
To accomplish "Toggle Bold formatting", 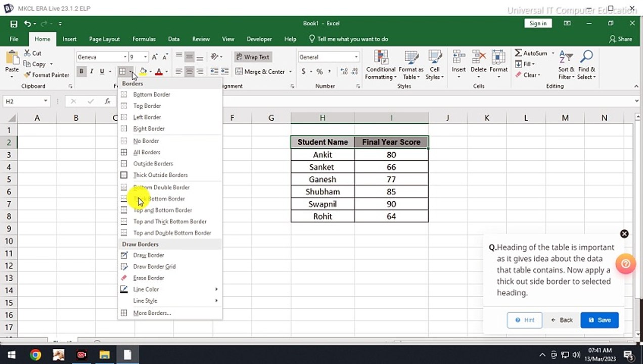I will [x=81, y=72].
